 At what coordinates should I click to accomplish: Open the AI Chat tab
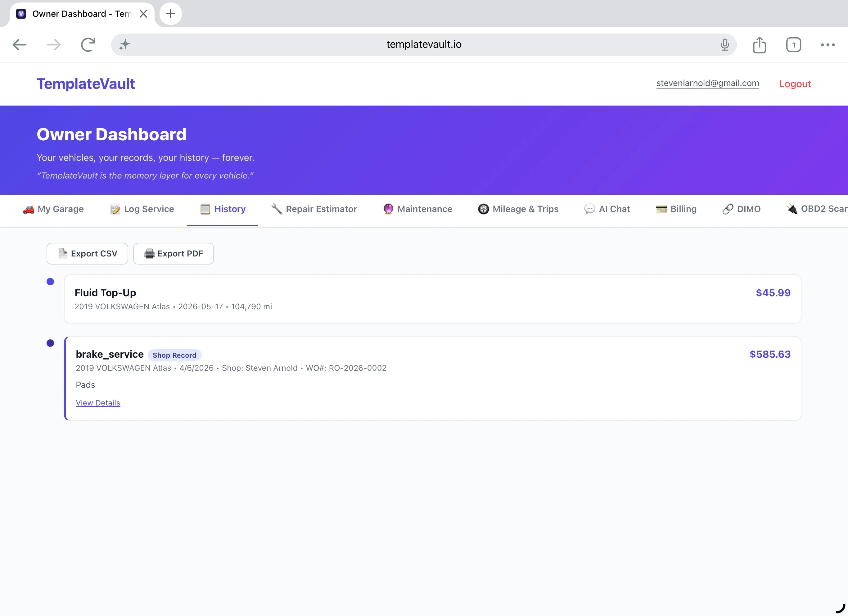607,209
